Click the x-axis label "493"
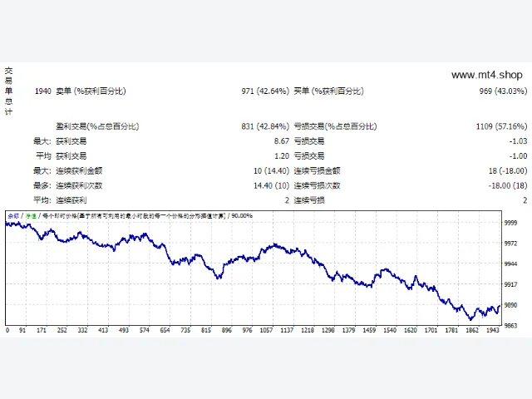This screenshot has height=399, width=532. tap(124, 330)
